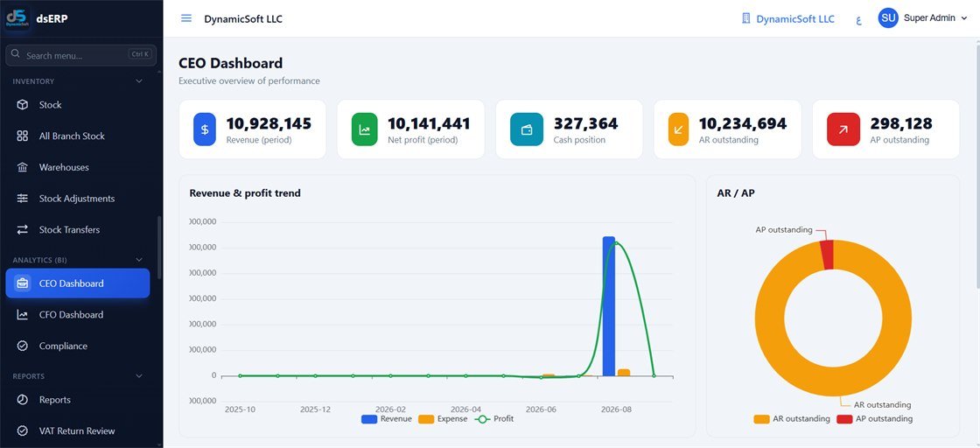Open Stock Transfers
This screenshot has width=980, height=448.
point(78,230)
